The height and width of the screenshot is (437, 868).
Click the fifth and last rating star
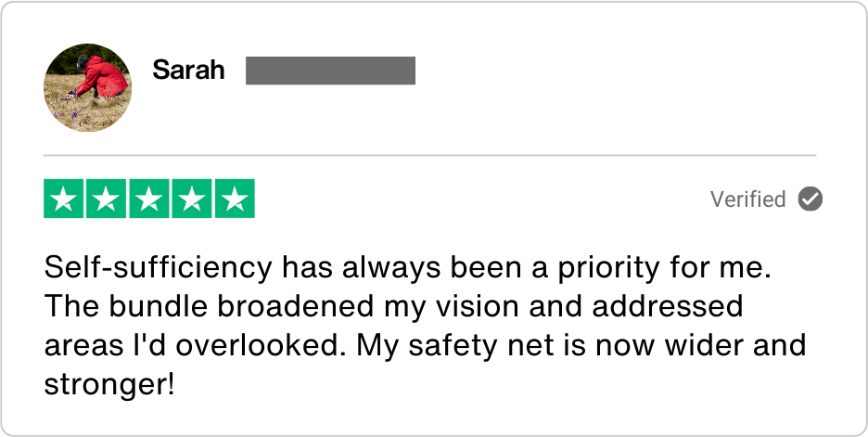[235, 199]
